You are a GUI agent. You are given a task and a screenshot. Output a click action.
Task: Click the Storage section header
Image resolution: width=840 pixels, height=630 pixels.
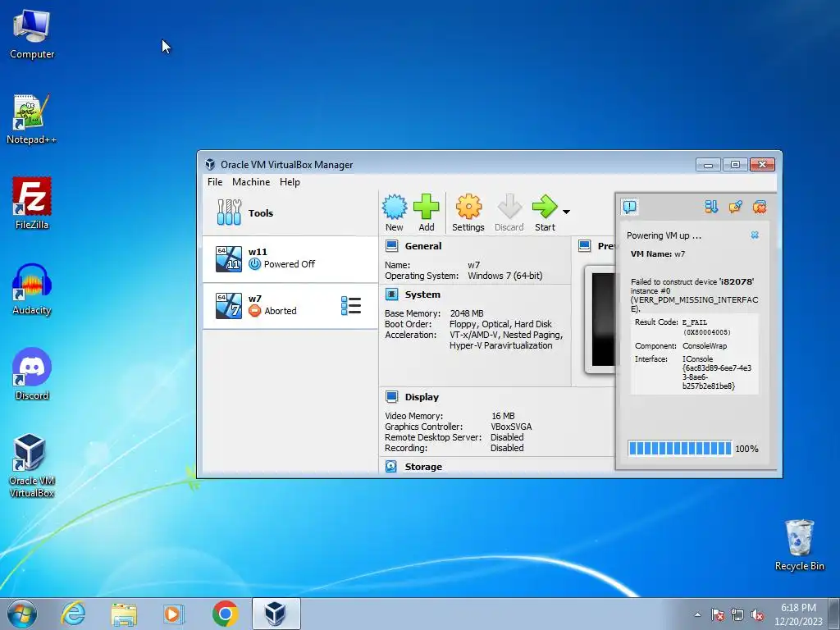pyautogui.click(x=423, y=467)
